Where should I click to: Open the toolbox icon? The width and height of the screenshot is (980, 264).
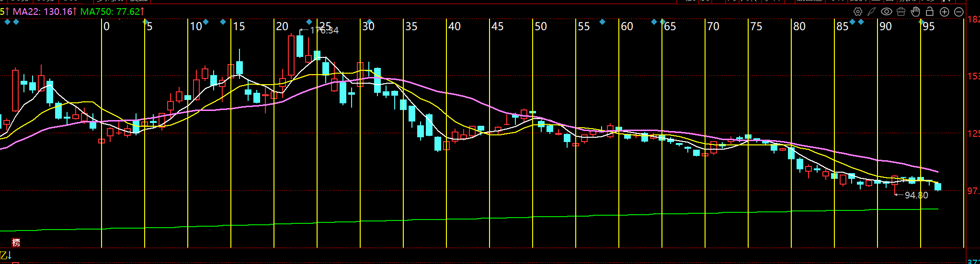coord(901,11)
